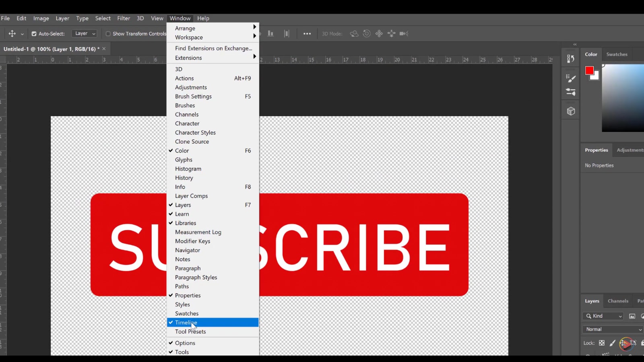Close the Untitled-1 document tab
Viewport: 644px width, 362px height.
click(104, 49)
